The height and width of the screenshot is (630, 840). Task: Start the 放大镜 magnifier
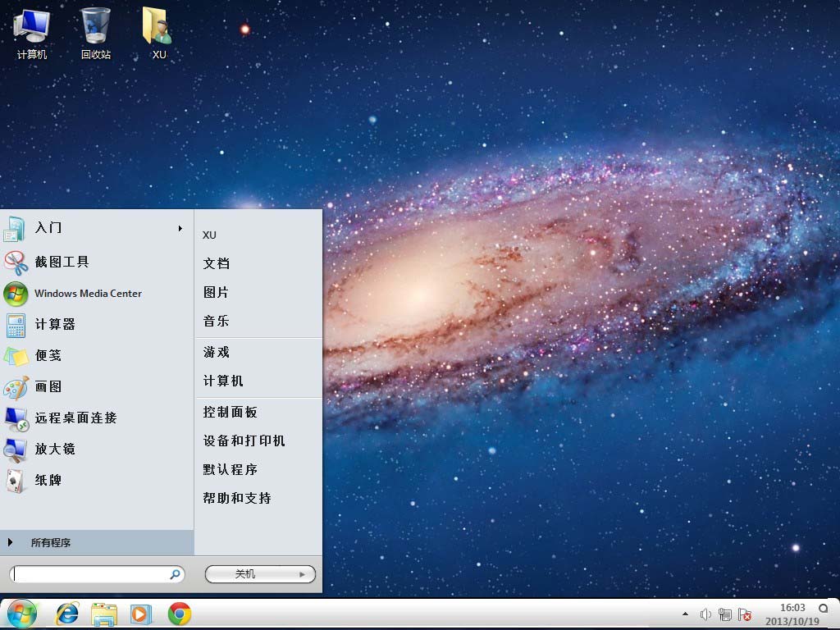pos(55,450)
